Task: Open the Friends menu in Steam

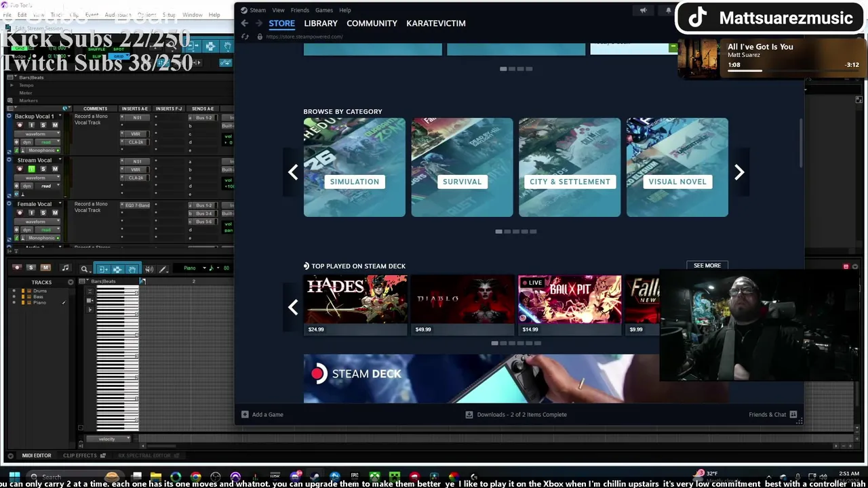Action: [300, 10]
